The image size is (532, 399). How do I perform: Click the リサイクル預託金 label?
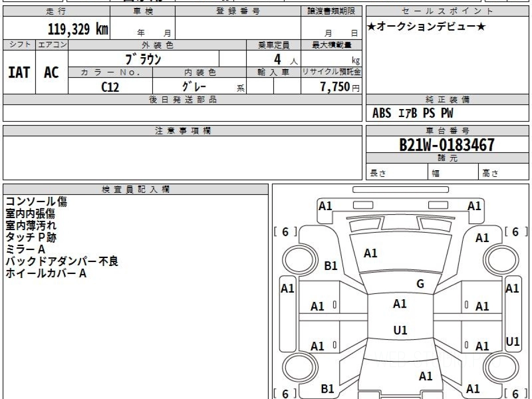click(332, 72)
